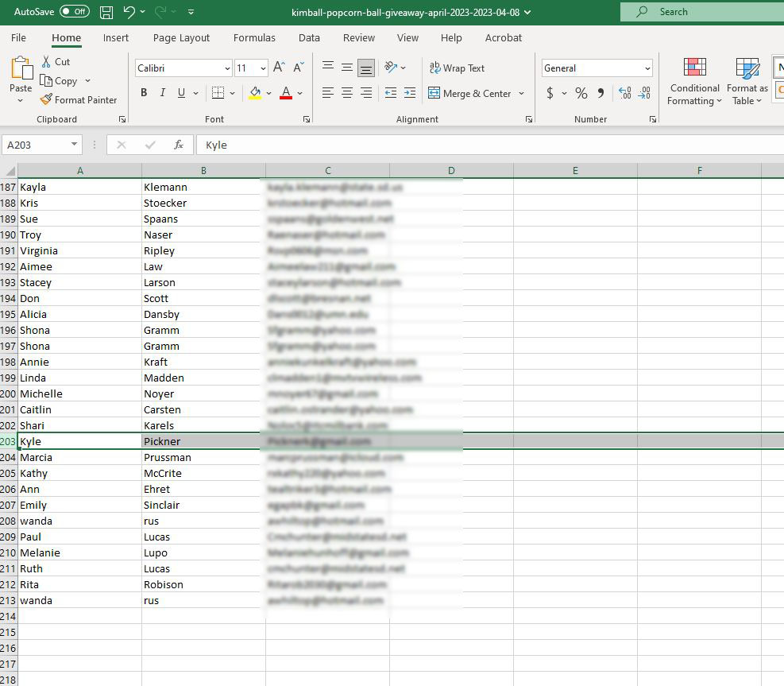The height and width of the screenshot is (686, 784).
Task: Click the center align icon
Action: 347,93
